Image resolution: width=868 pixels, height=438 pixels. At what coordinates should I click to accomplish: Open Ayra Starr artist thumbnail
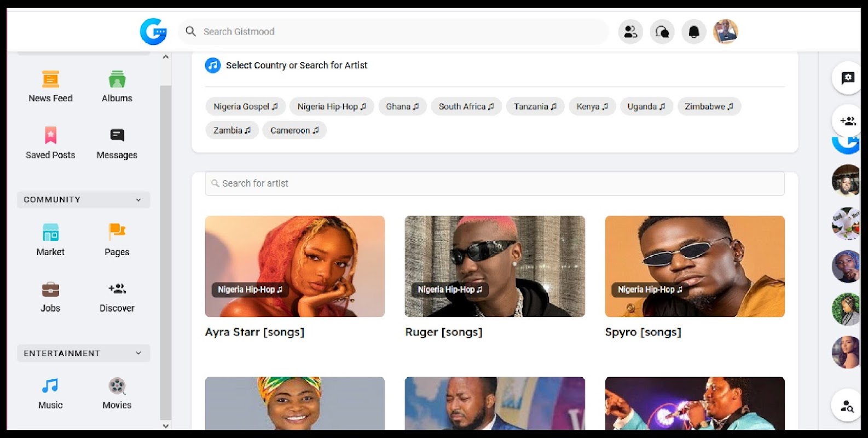point(295,266)
